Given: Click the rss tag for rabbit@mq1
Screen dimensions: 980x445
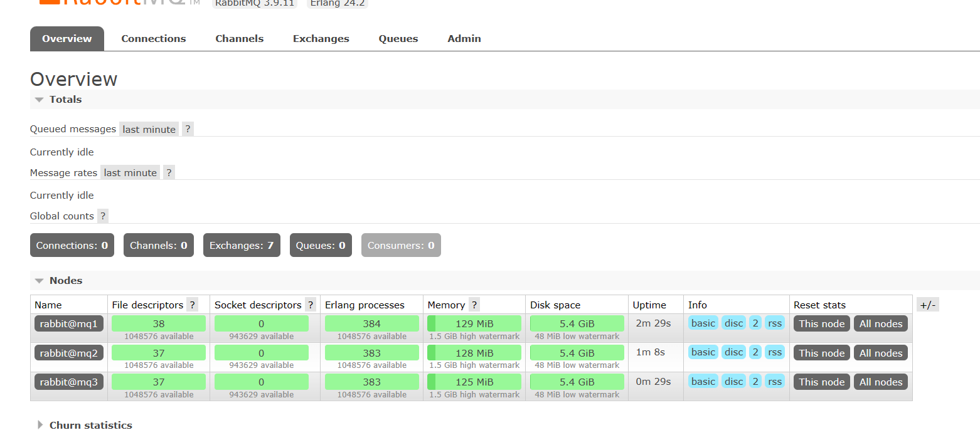Looking at the screenshot, I should click(x=775, y=323).
